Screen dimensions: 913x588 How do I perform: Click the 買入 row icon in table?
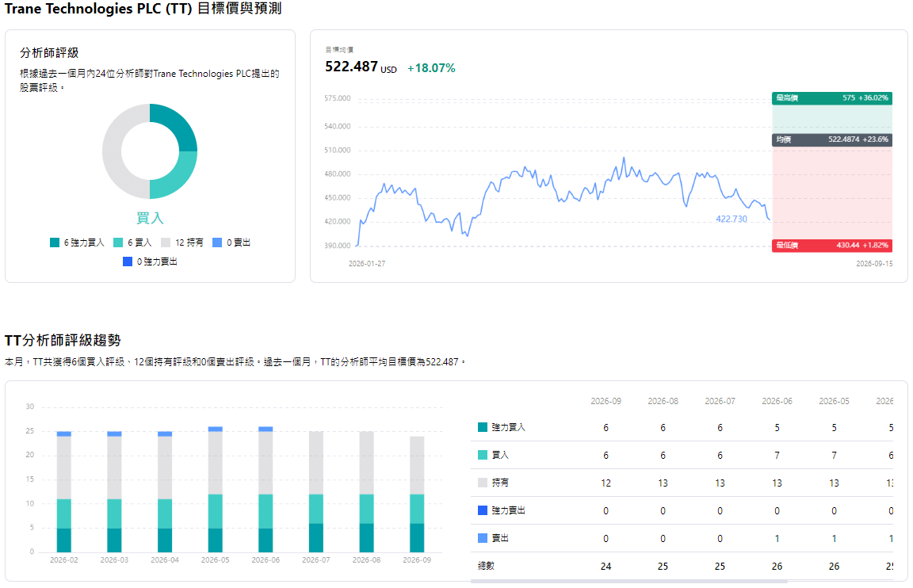click(482, 455)
